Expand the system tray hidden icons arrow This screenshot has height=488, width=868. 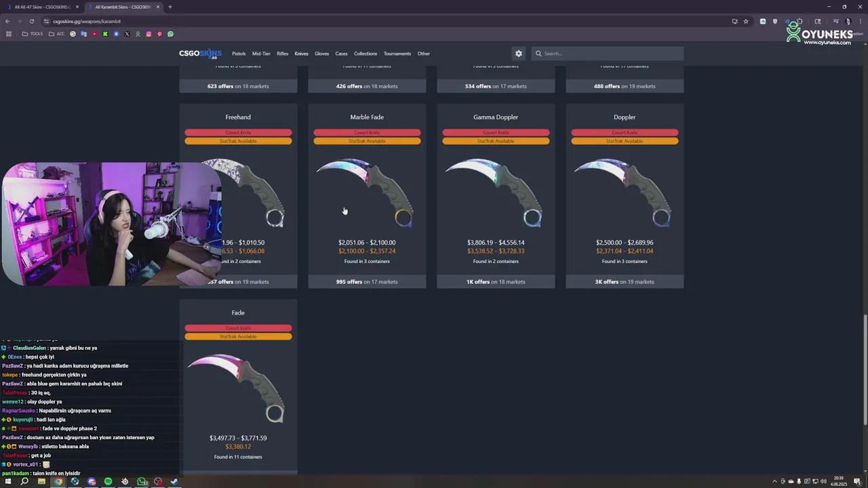tap(774, 482)
